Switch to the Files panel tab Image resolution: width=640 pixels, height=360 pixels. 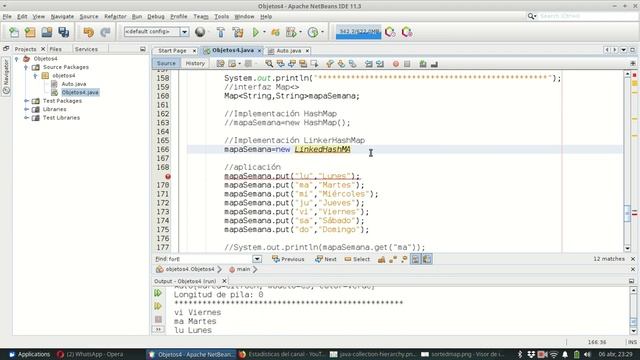56,49
